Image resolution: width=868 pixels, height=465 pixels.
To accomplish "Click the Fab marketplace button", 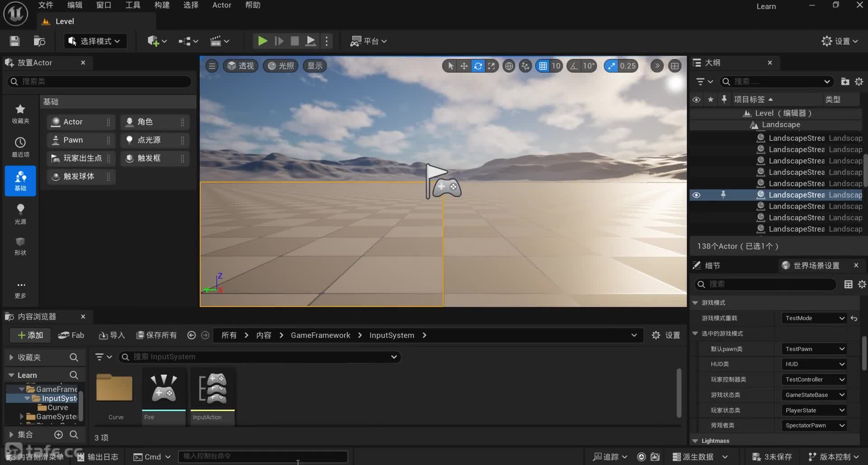I will pos(71,335).
